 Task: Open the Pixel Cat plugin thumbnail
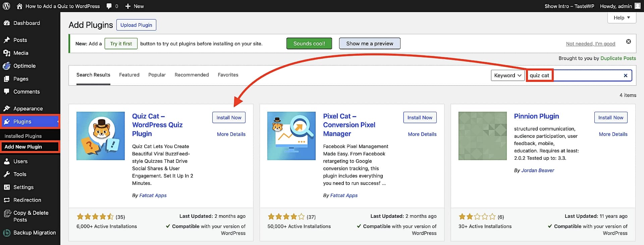point(291,136)
